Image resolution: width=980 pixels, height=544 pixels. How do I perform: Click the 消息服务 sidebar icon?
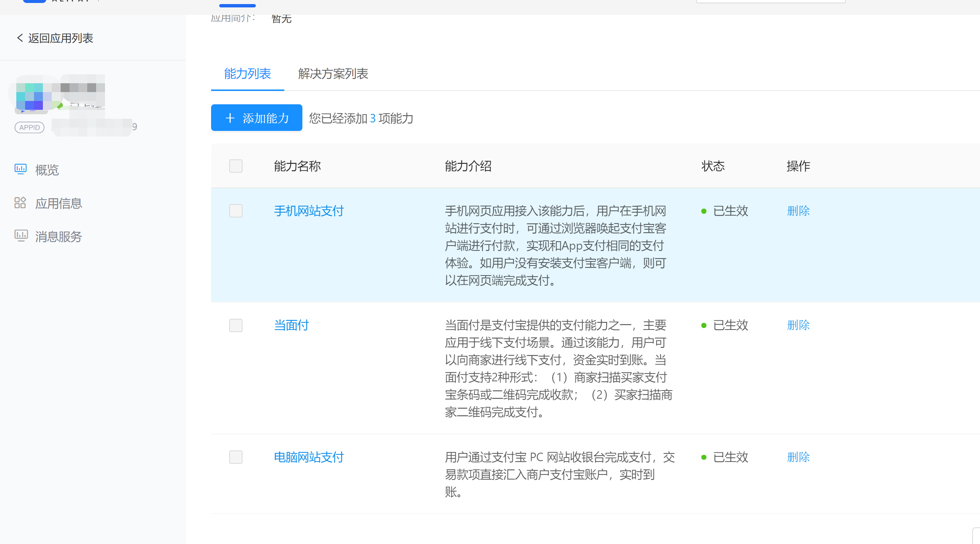[x=21, y=236]
